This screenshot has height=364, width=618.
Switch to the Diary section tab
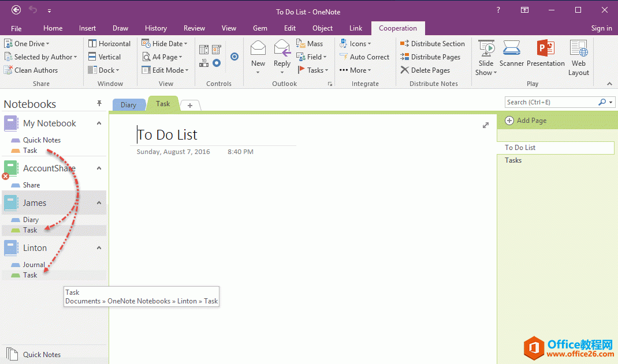point(128,105)
